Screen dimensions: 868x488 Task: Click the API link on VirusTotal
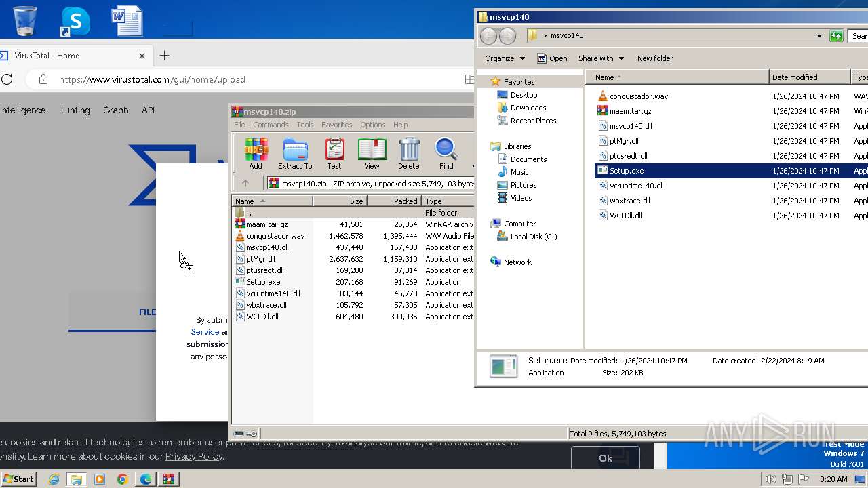coord(148,110)
